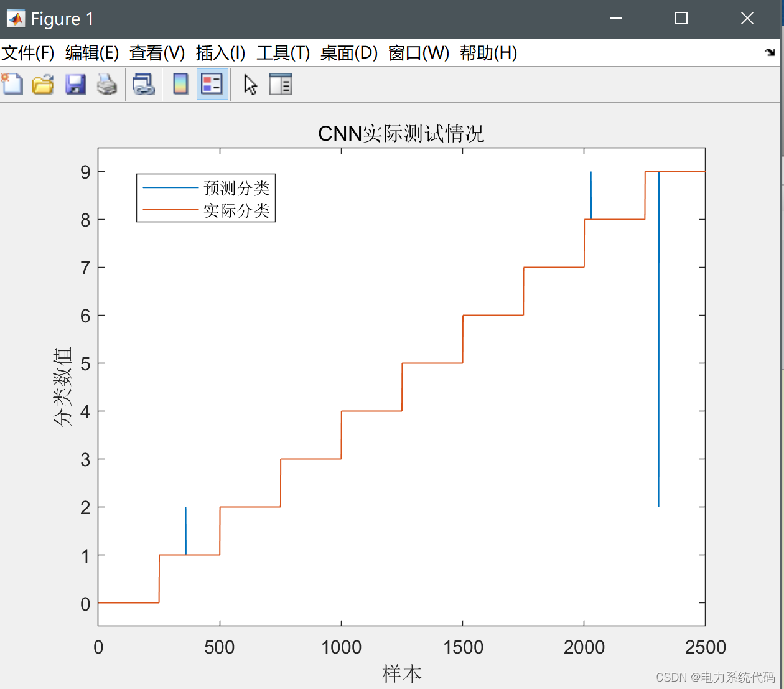
Task: Click the blue prediction spike near sample 2300
Action: coord(658,339)
